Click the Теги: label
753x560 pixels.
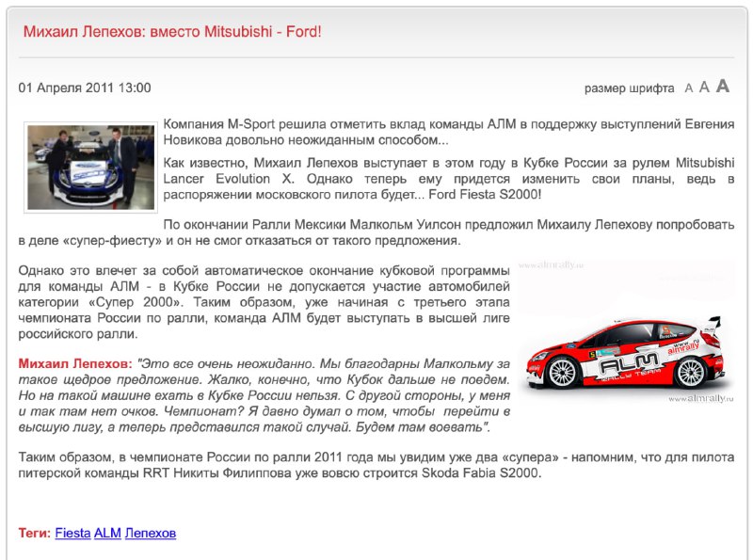pos(35,533)
